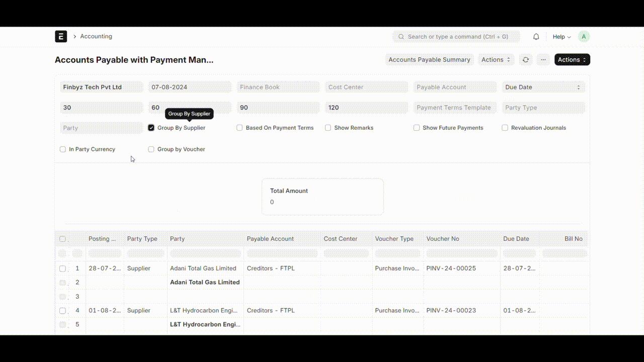Image resolution: width=644 pixels, height=362 pixels.
Task: Change the report date 07-08-2024
Action: pyautogui.click(x=190, y=87)
